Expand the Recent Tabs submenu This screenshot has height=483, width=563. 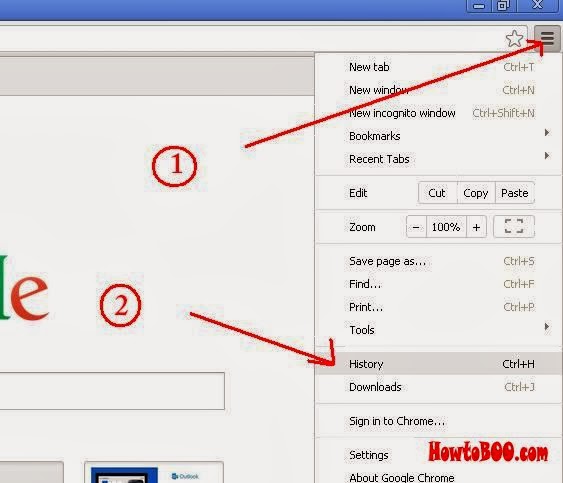pyautogui.click(x=438, y=159)
